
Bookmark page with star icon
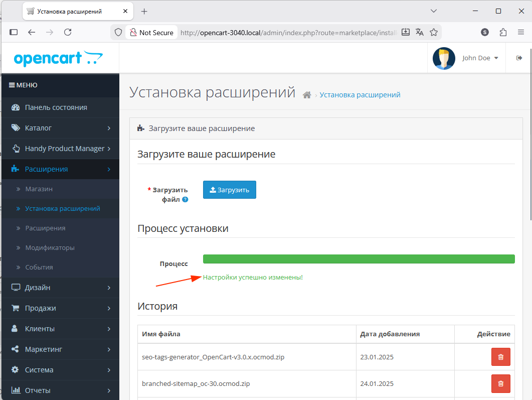pyautogui.click(x=434, y=32)
